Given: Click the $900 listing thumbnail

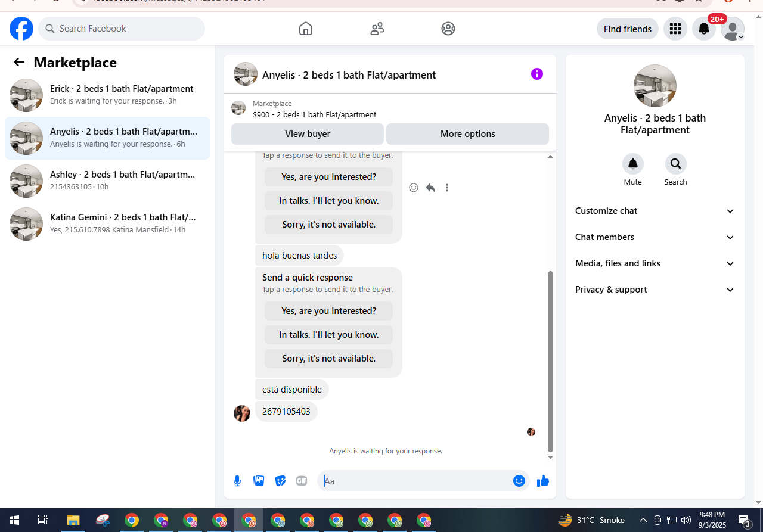Looking at the screenshot, I should pos(238,108).
